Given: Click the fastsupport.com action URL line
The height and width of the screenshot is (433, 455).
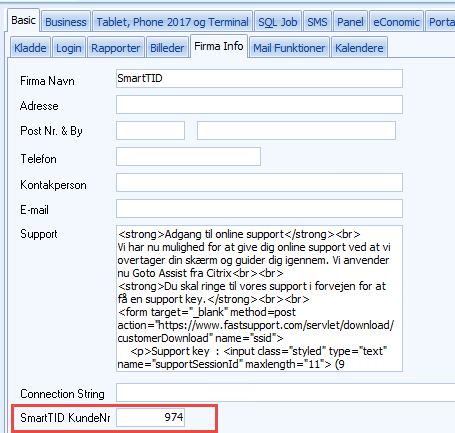Looking at the screenshot, I should (256, 325).
